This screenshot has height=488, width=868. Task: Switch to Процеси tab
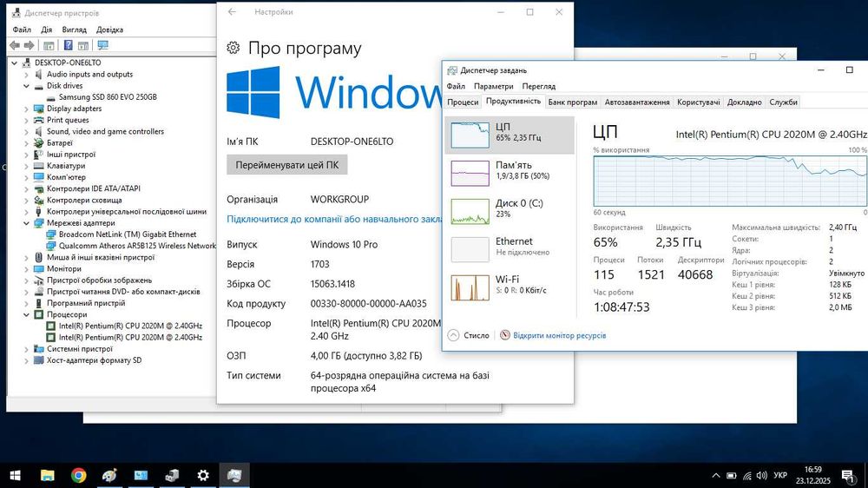[463, 102]
